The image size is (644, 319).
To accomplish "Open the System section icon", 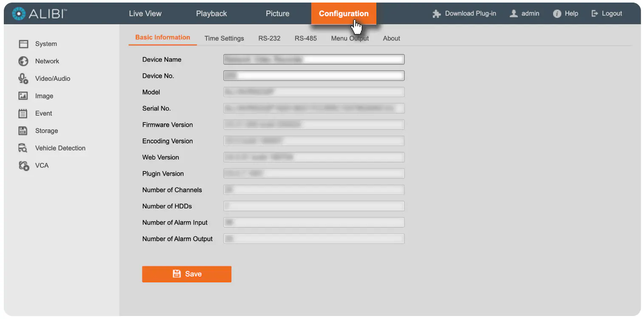I will point(23,44).
